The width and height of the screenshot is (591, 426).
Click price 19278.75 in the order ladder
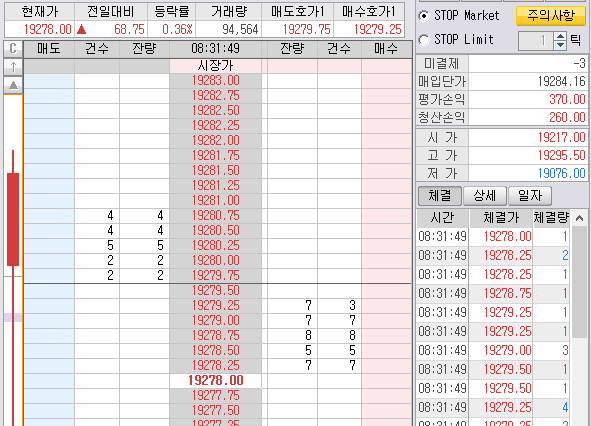(215, 336)
